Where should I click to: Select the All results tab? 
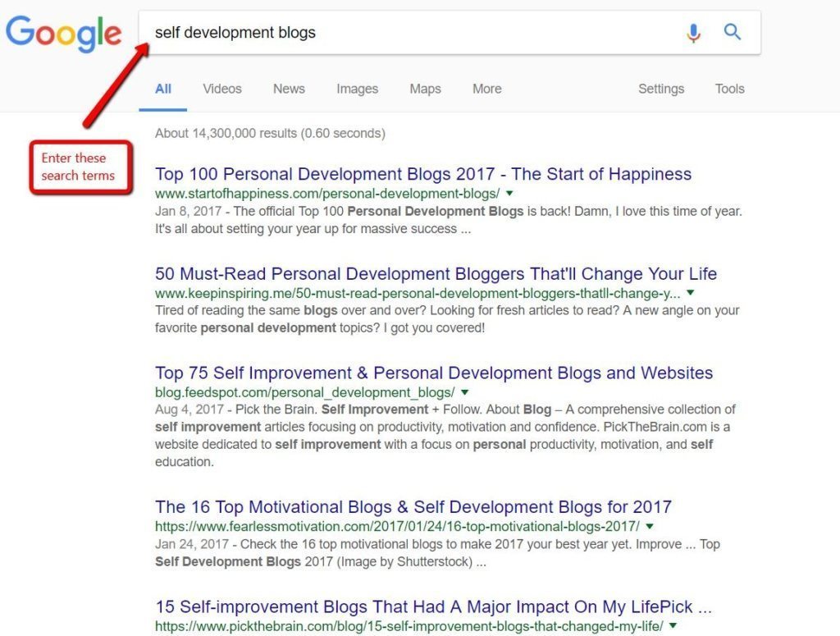point(163,89)
